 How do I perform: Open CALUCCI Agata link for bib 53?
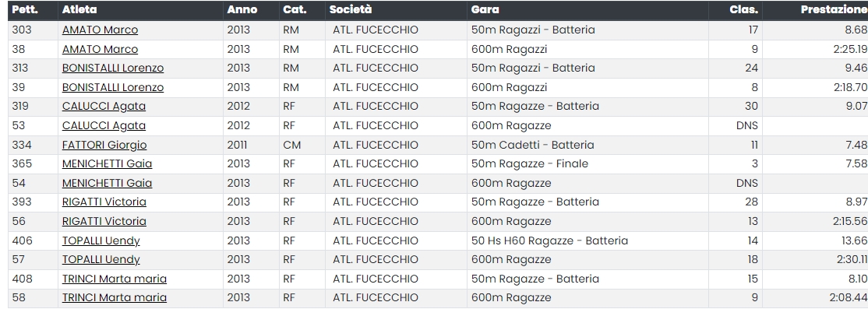(104, 125)
